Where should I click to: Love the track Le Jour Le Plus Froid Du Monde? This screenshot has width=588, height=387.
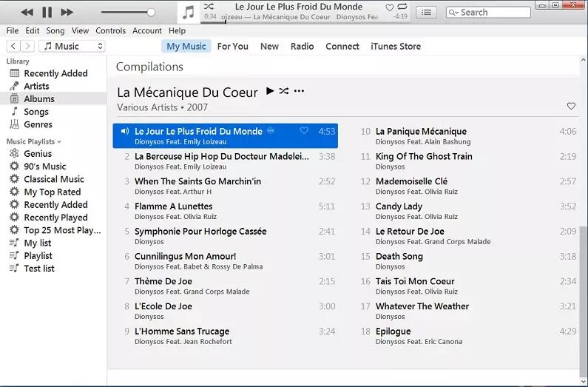point(304,130)
